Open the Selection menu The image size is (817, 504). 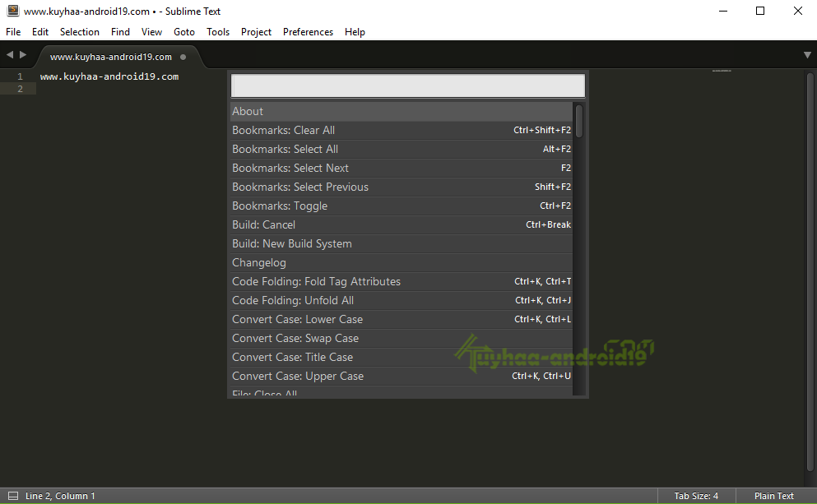coord(79,32)
